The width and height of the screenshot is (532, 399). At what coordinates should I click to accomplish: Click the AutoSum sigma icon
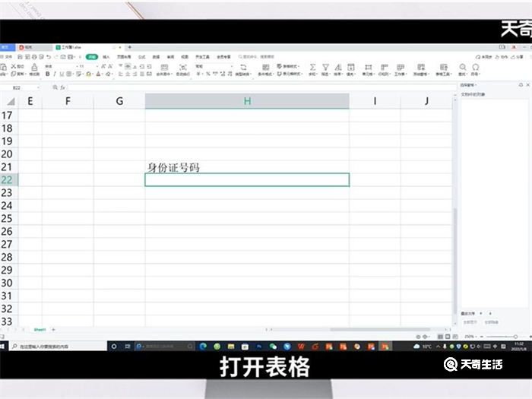click(313, 67)
